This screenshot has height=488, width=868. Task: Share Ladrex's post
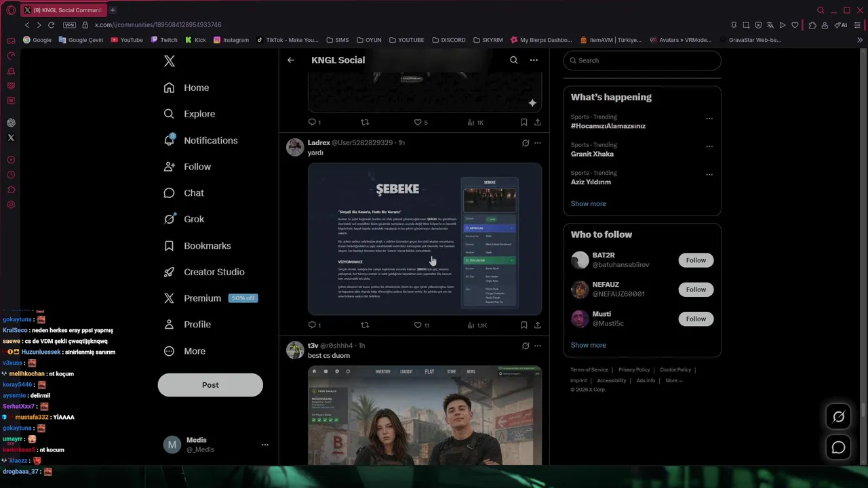[538, 325]
